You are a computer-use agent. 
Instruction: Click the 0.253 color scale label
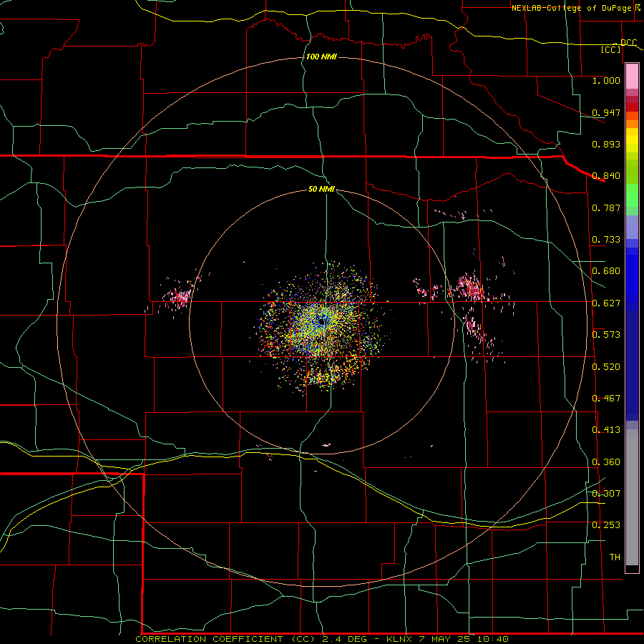point(606,525)
